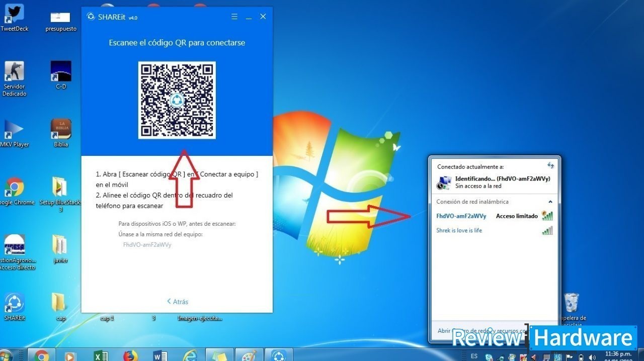
Task: Open Internet Explorer from the taskbar
Action: point(190,355)
